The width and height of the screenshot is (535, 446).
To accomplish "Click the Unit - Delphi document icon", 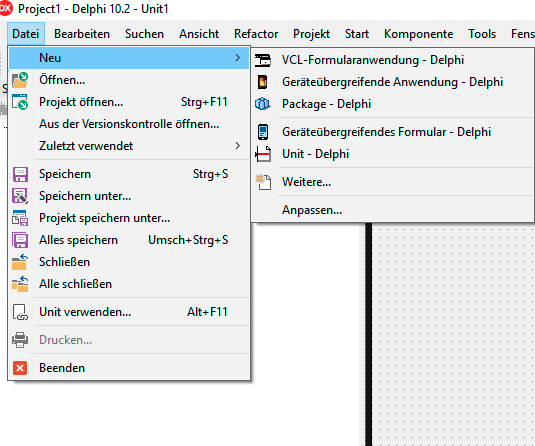I will click(x=263, y=154).
